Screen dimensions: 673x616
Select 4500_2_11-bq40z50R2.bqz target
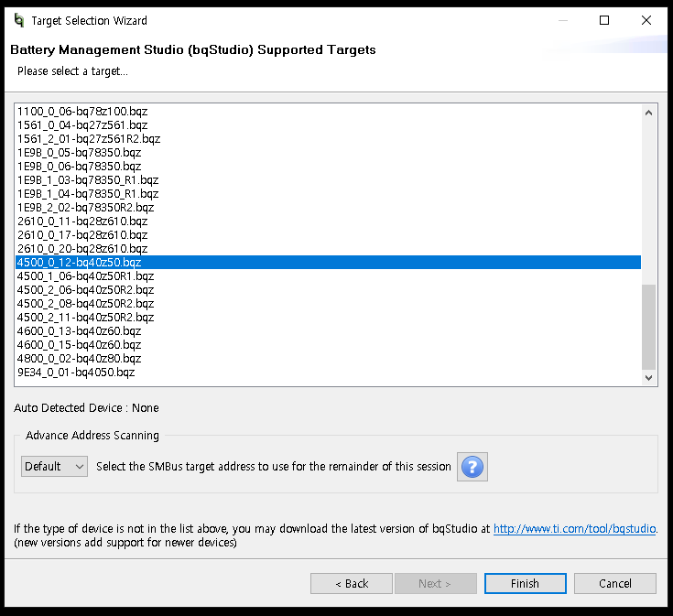pyautogui.click(x=329, y=318)
